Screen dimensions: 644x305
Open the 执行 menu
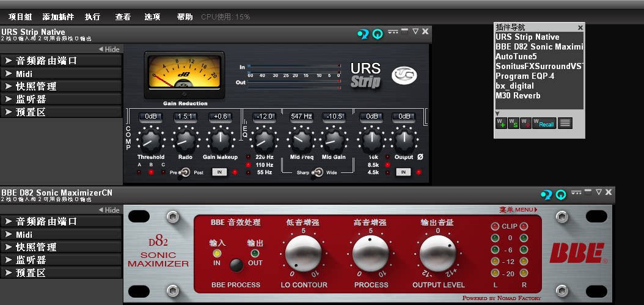[92, 17]
